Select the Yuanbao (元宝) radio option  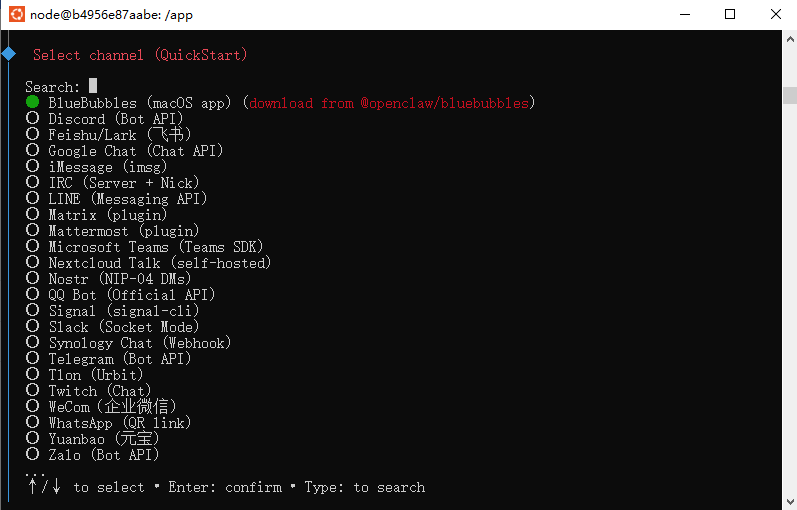[33, 438]
